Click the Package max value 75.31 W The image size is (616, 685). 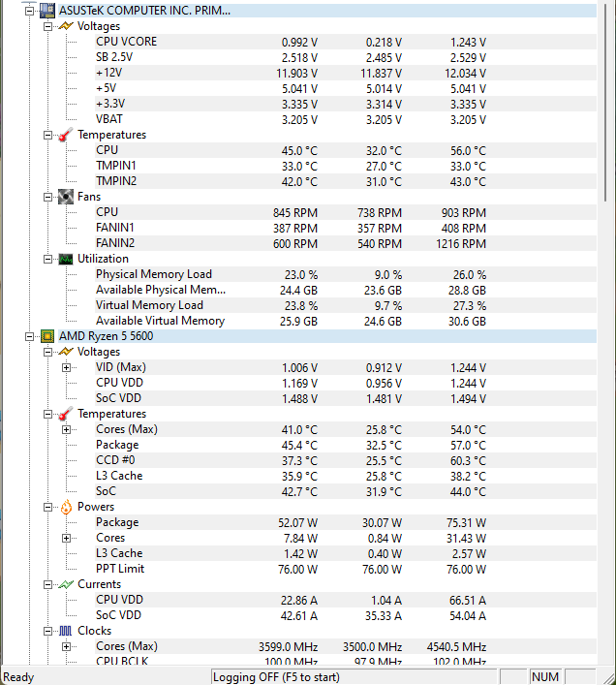coord(466,523)
